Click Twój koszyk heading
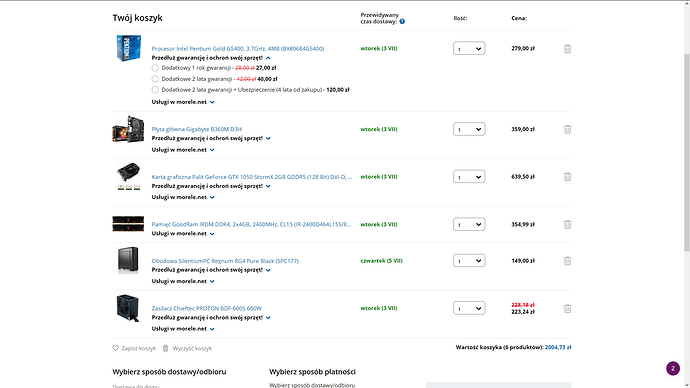The height and width of the screenshot is (388, 690). pyautogui.click(x=137, y=18)
